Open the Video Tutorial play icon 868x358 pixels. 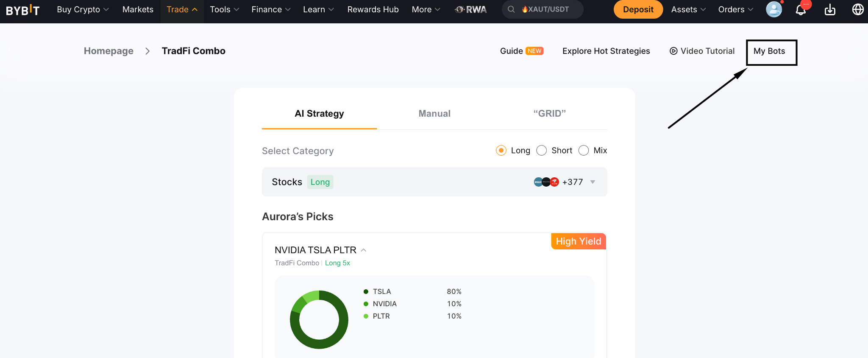tap(673, 51)
